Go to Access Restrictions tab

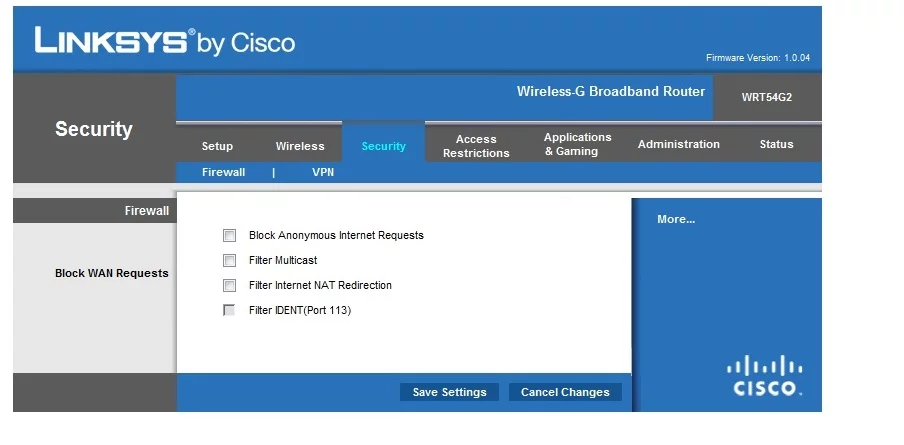(x=476, y=146)
